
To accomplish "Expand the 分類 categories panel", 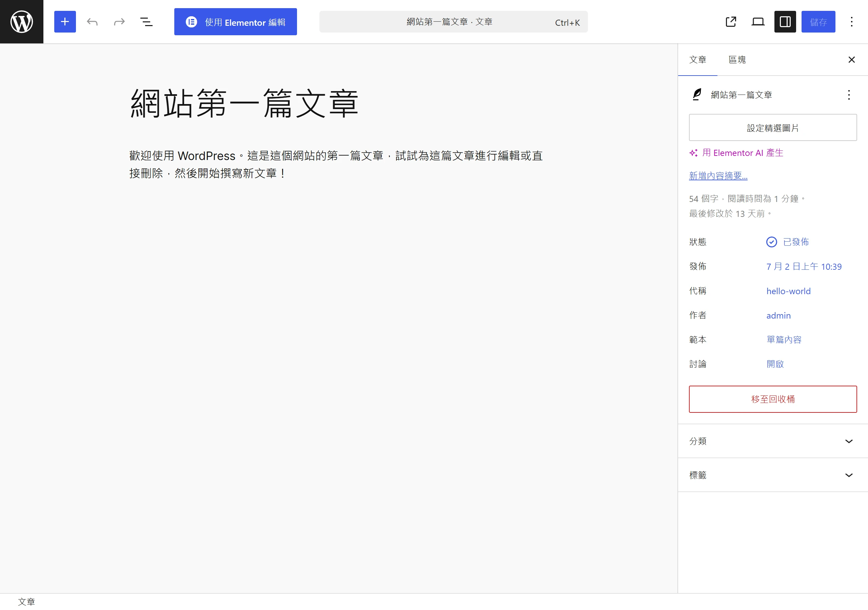I will coord(773,441).
